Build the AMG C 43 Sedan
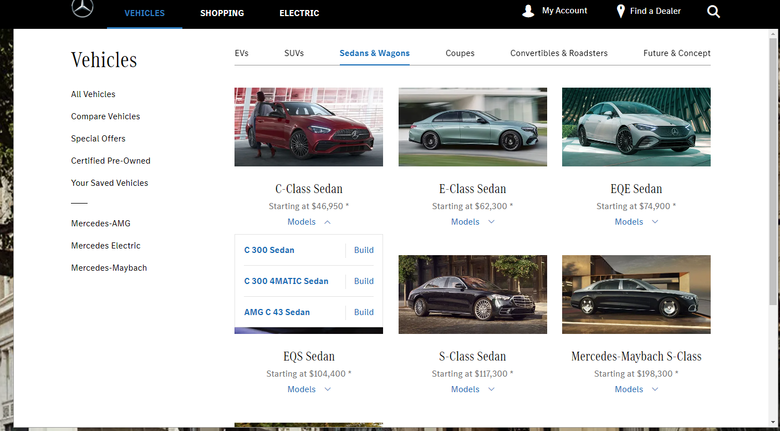The width and height of the screenshot is (780, 431). coord(364,312)
